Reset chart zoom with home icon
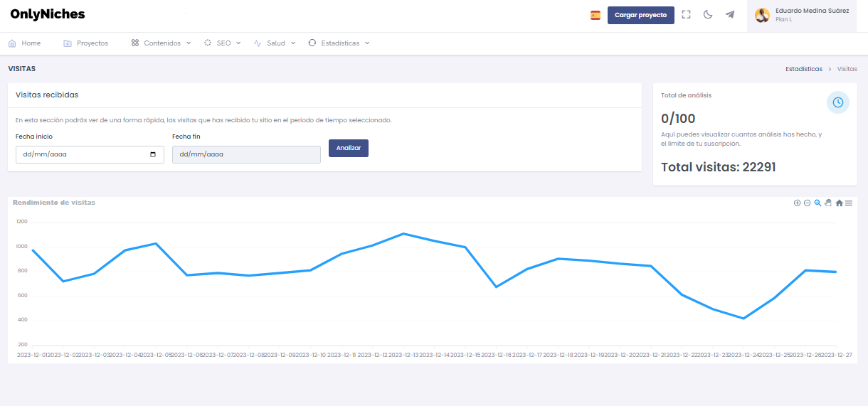Image resolution: width=868 pixels, height=406 pixels. click(x=839, y=203)
